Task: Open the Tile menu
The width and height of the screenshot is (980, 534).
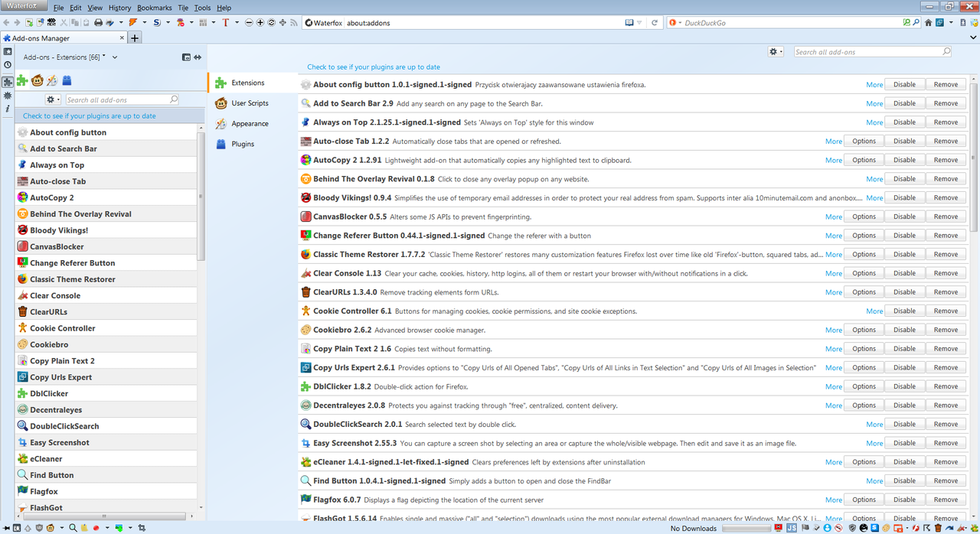Action: coord(183,8)
